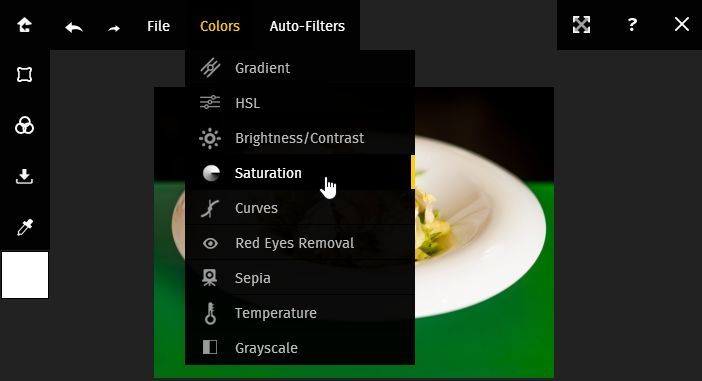The image size is (702, 381).
Task: Collapse the Colors dropdown menu
Action: (220, 26)
